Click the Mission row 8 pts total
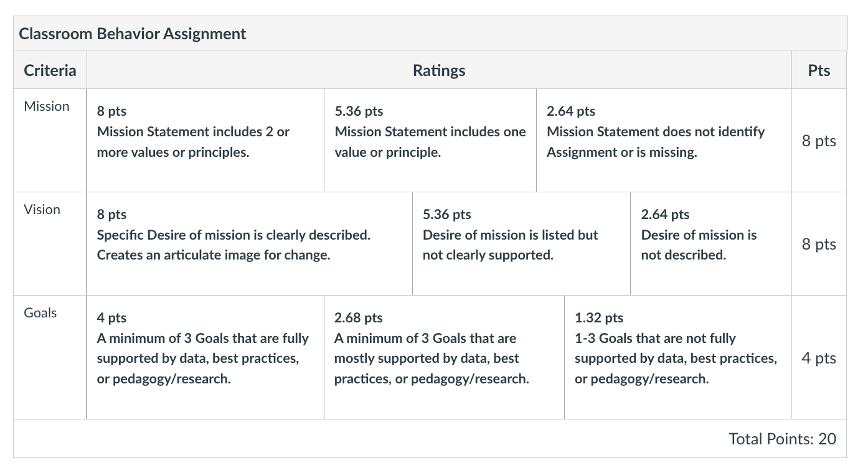Screen dimensions: 868x473 coord(819,141)
